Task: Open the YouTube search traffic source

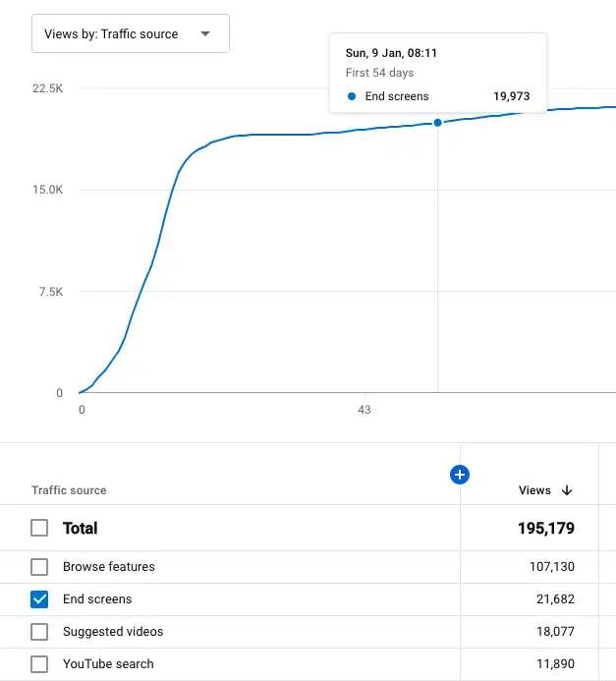Action: (108, 664)
